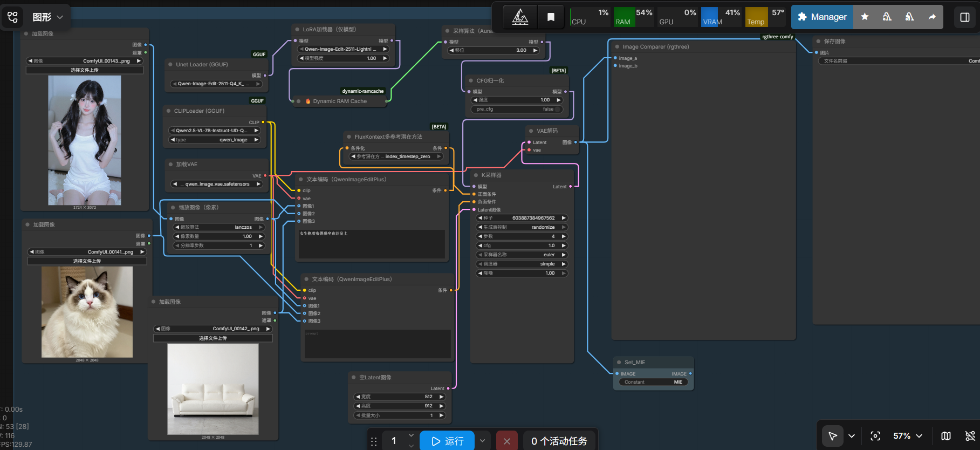Click the share arrow icon
Viewport: 980px width, 450px height.
[932, 17]
